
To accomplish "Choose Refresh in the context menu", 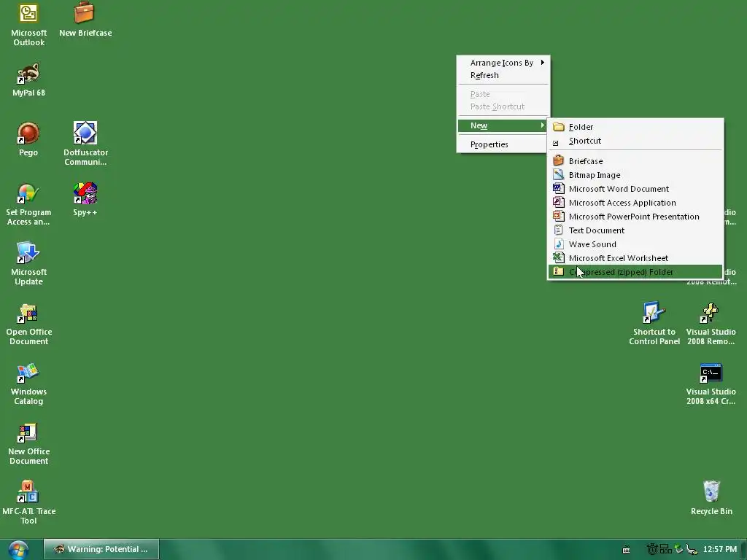I will click(503, 75).
